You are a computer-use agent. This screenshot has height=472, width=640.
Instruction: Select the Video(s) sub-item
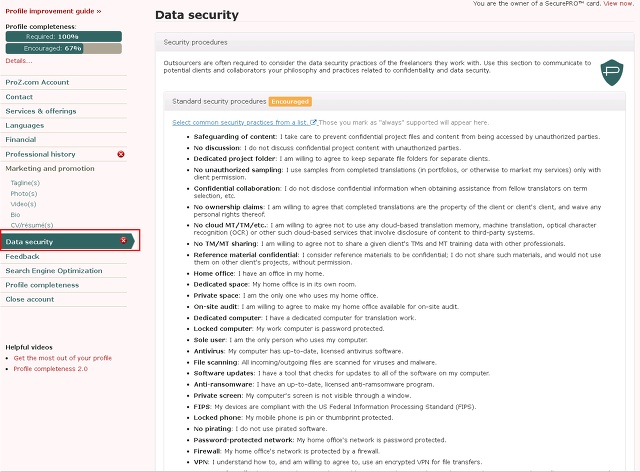click(23, 204)
